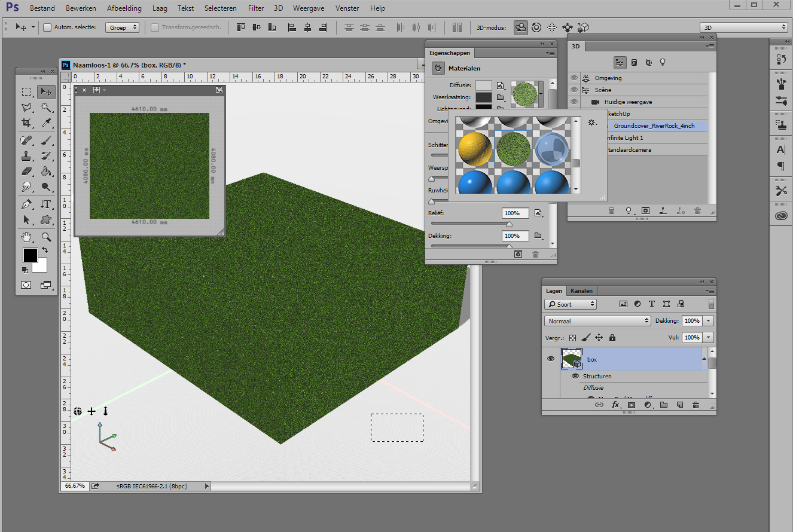Select the Hand tool
This screenshot has height=532, width=793.
26,237
